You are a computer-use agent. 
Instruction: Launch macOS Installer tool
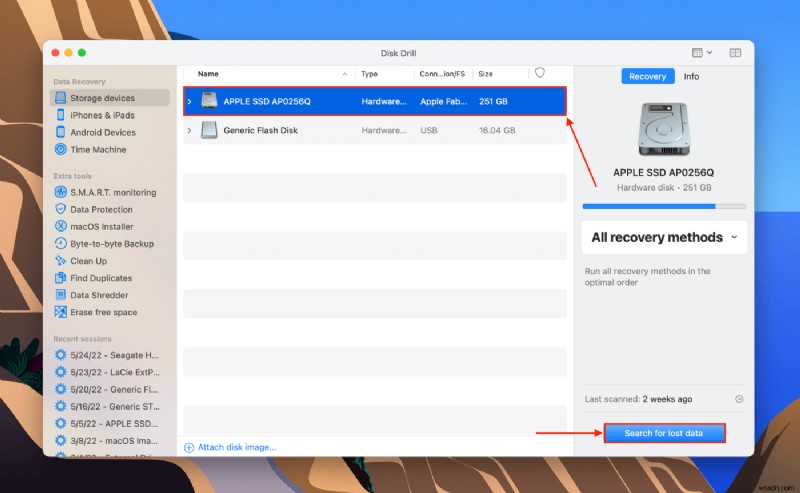pos(102,227)
